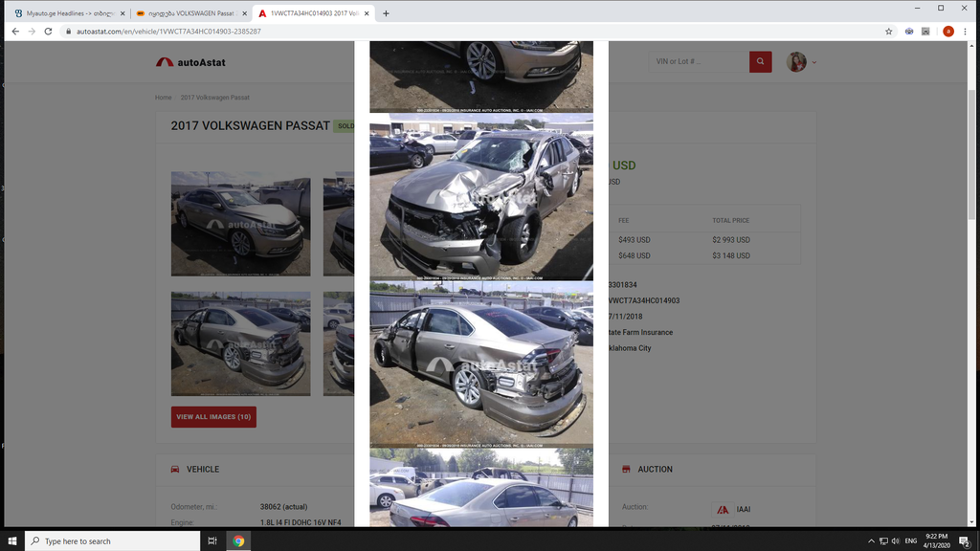Screen dimensions: 980x551
Task: Click browser extension icon beside star
Action: coord(909,32)
